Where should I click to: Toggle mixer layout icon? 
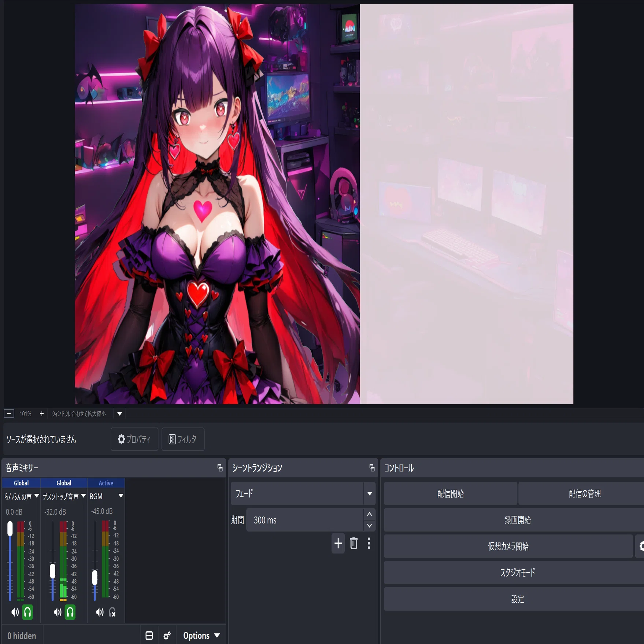(x=149, y=636)
